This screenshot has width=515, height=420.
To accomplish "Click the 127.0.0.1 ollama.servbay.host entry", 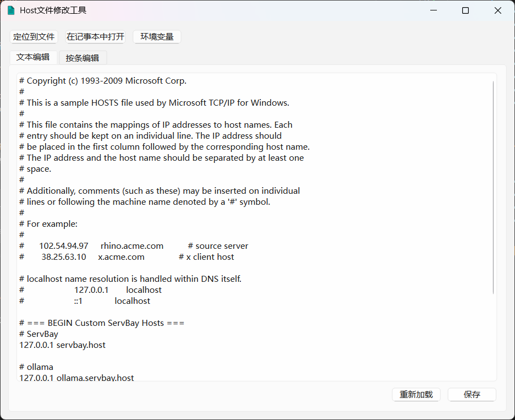I will pos(76,378).
